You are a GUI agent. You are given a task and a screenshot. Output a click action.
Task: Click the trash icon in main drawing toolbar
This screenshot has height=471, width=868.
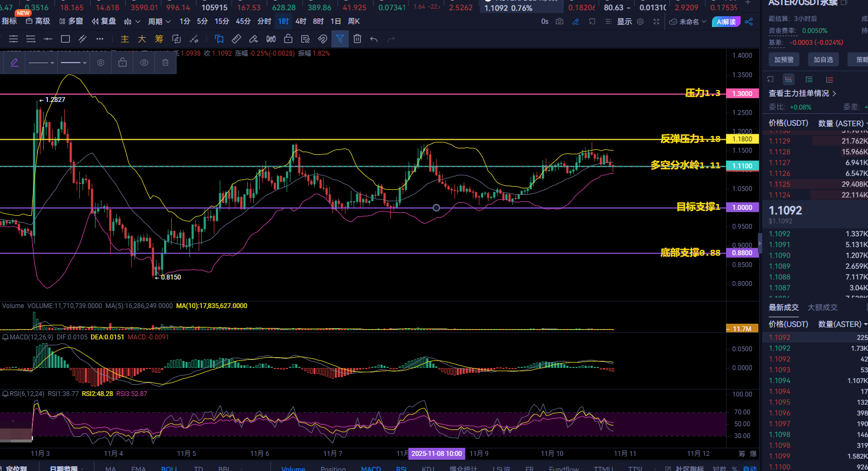357,39
